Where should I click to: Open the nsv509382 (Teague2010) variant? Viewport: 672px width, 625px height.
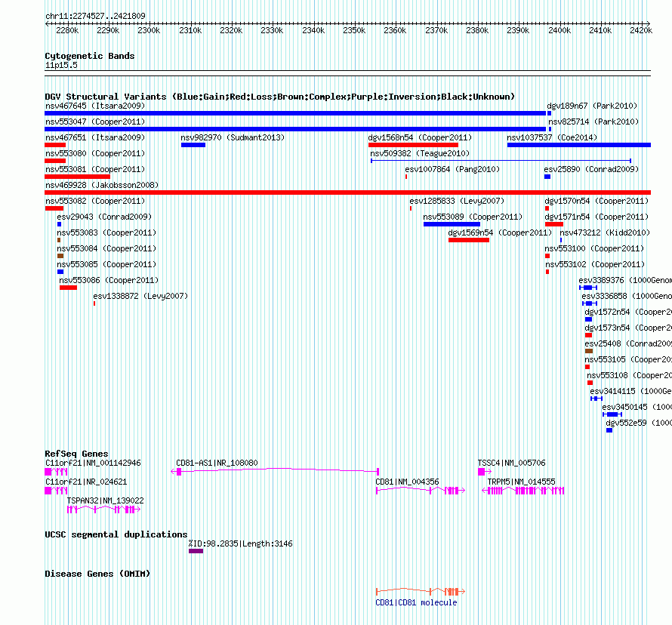[501, 161]
